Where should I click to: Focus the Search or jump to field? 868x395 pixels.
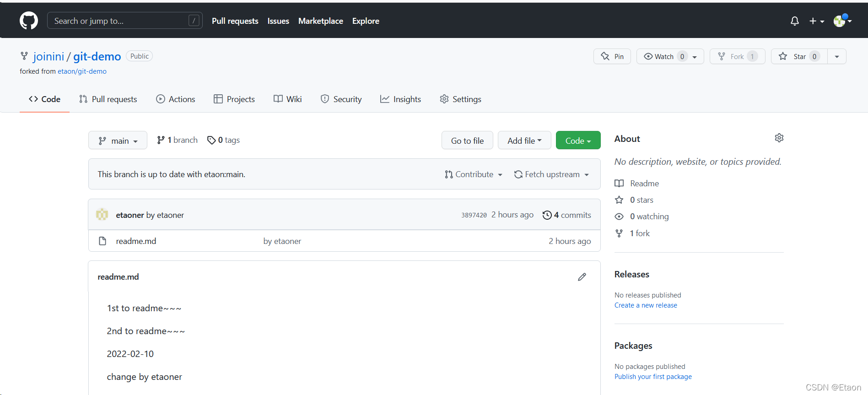click(125, 21)
